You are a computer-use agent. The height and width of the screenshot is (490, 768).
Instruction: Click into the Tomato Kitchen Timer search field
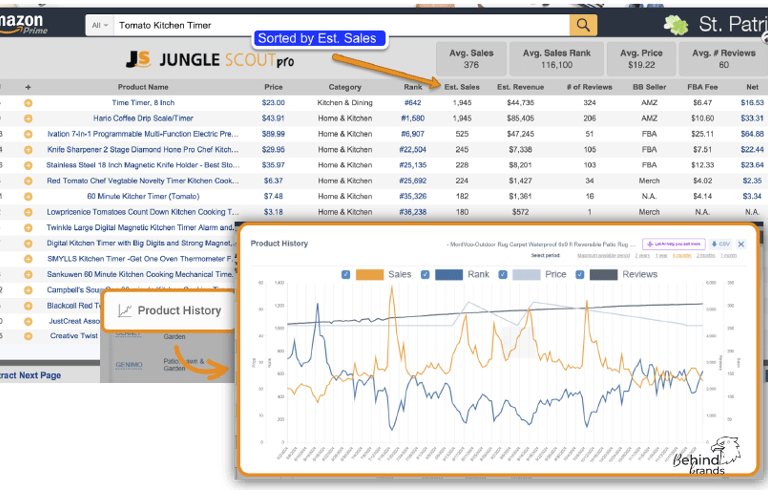pos(341,25)
